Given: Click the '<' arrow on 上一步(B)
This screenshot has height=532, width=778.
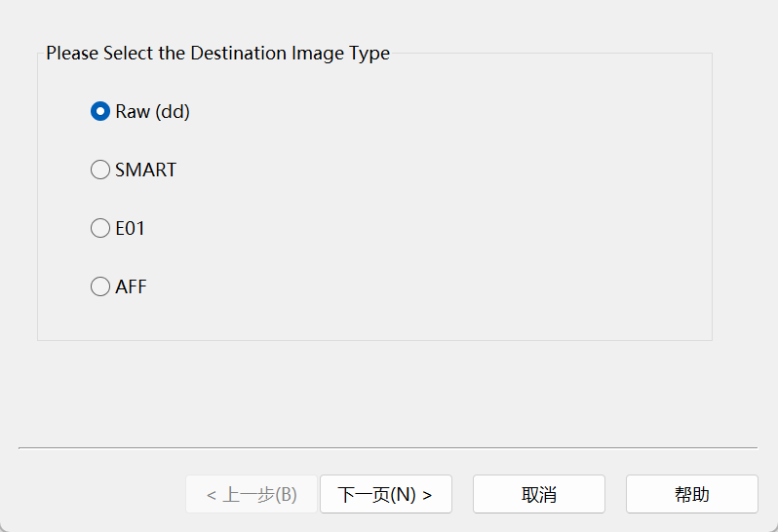Looking at the screenshot, I should (x=212, y=495).
